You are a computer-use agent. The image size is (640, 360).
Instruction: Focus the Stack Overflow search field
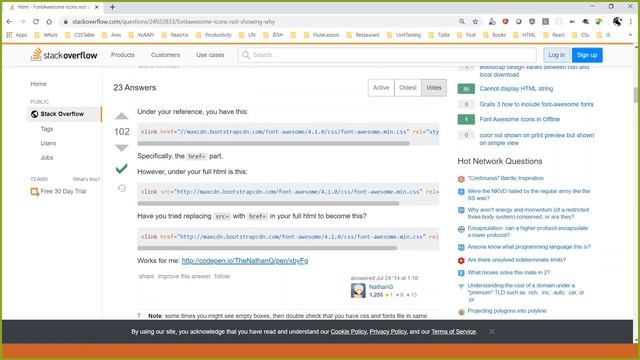pos(387,55)
